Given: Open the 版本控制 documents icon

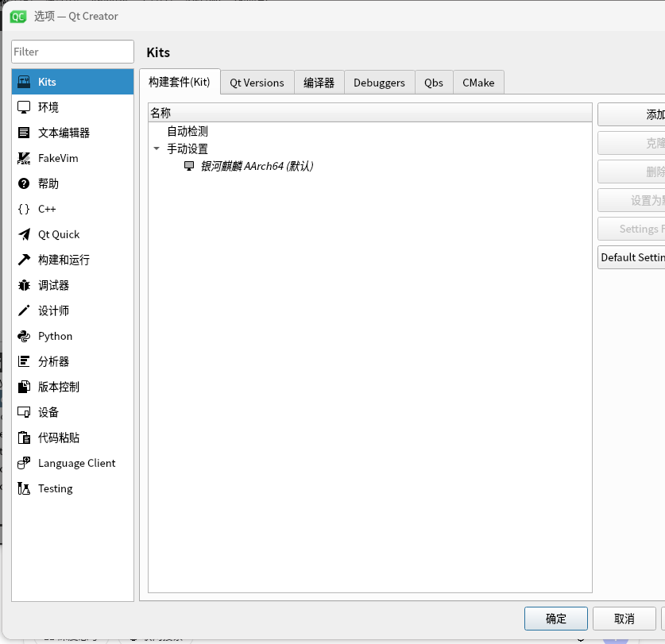Looking at the screenshot, I should [x=24, y=387].
